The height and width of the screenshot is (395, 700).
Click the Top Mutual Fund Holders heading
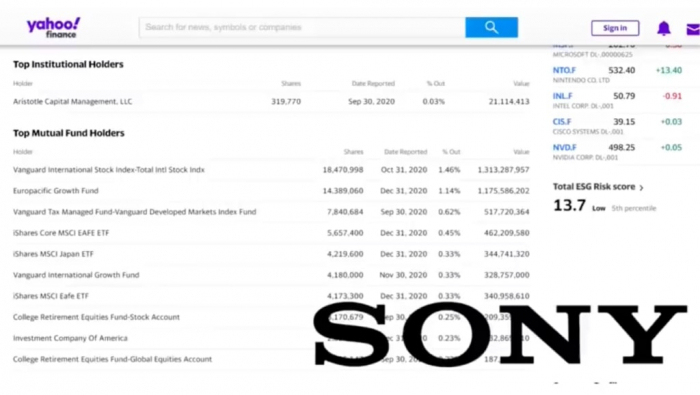click(x=69, y=133)
